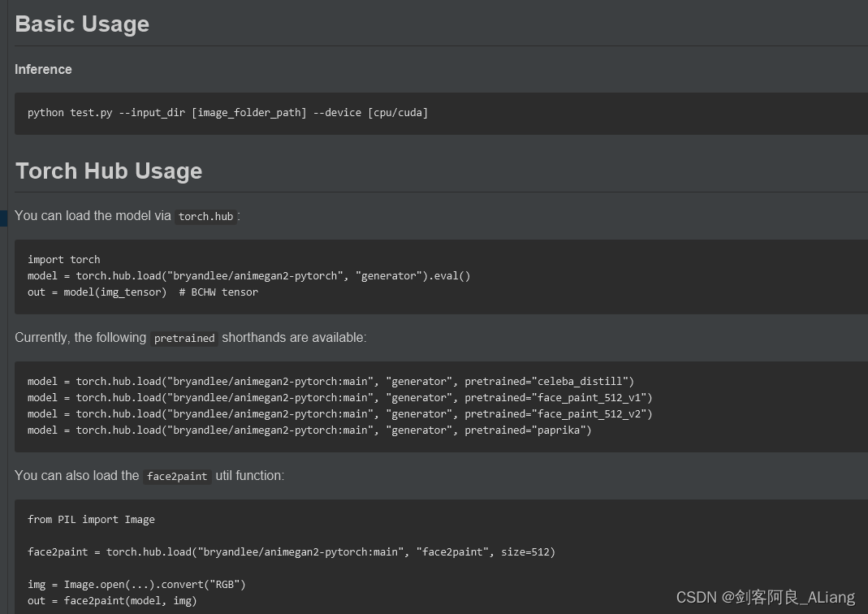
Task: Click the "Inference" subheading
Action: click(43, 70)
